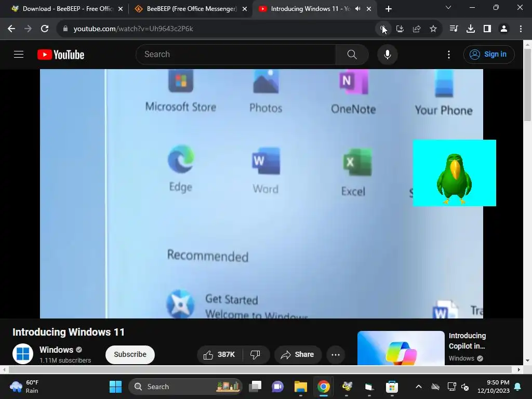Open File Explorer from taskbar
Screen dimensions: 532x399
point(301,387)
